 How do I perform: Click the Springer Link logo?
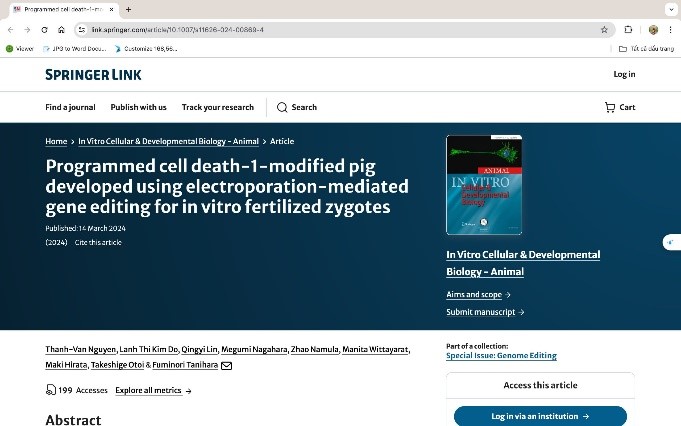tap(93, 75)
